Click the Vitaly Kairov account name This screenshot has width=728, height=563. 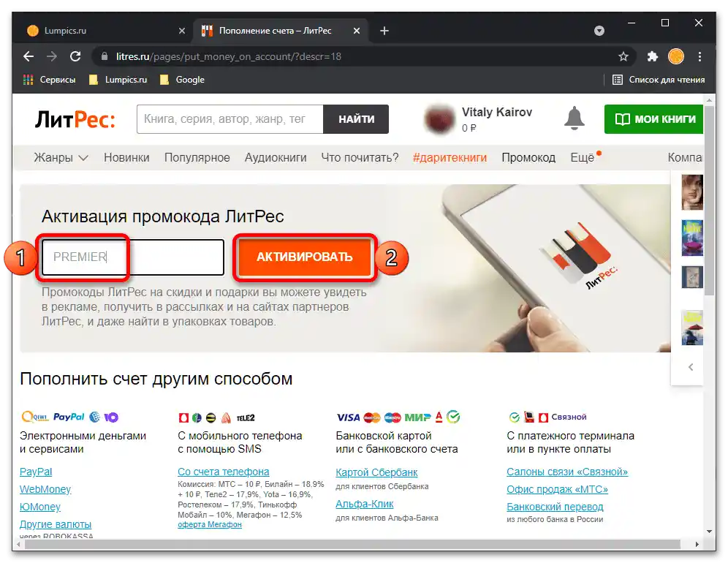(497, 113)
